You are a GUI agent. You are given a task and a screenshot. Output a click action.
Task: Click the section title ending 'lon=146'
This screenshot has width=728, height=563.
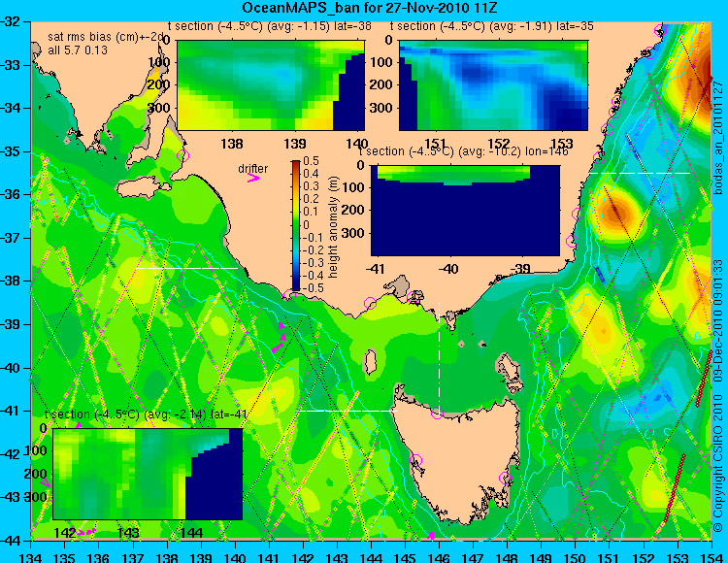pos(463,151)
